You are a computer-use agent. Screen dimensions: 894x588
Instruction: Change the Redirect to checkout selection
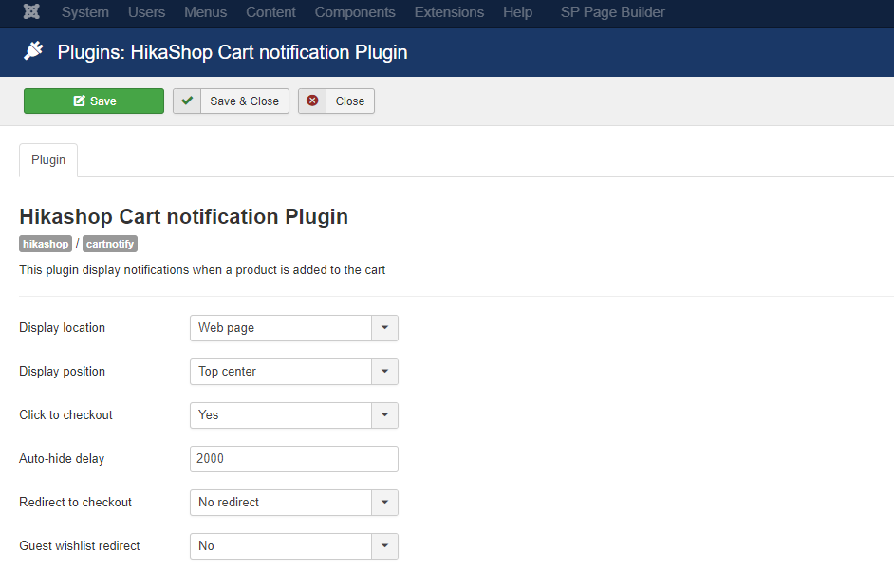pos(293,503)
